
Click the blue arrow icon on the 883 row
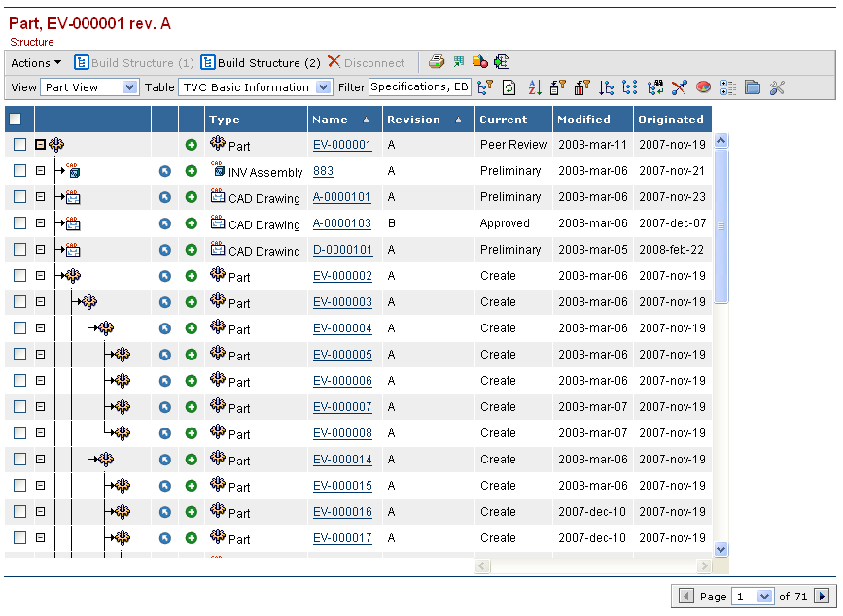click(165, 171)
